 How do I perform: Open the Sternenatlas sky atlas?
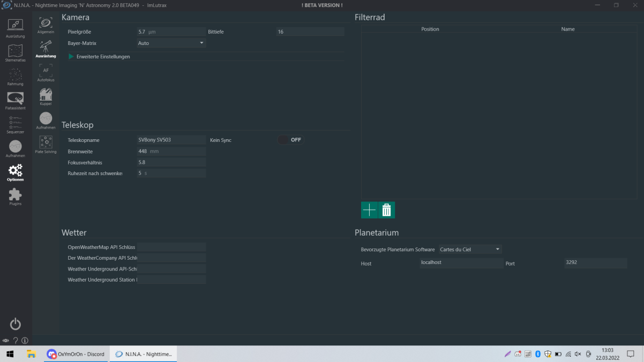click(x=16, y=52)
